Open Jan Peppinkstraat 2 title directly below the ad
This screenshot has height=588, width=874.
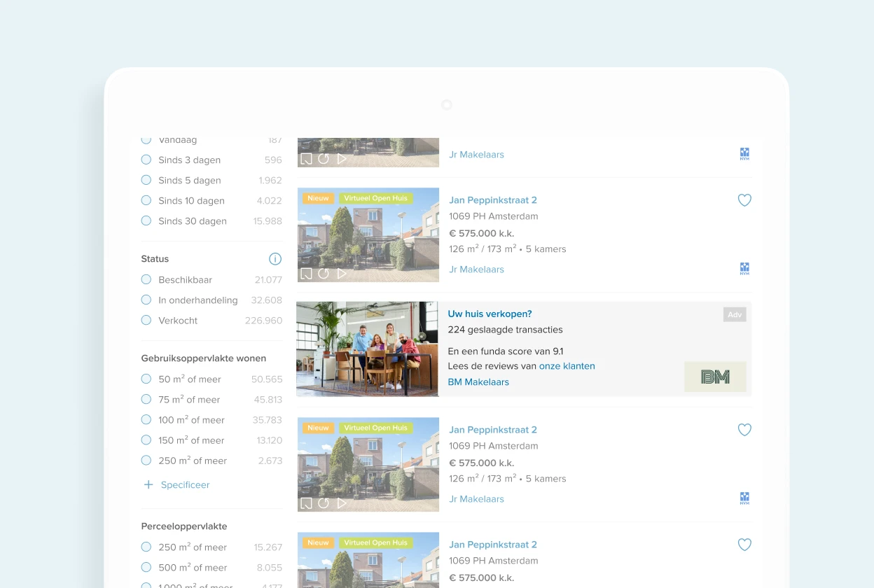click(493, 430)
